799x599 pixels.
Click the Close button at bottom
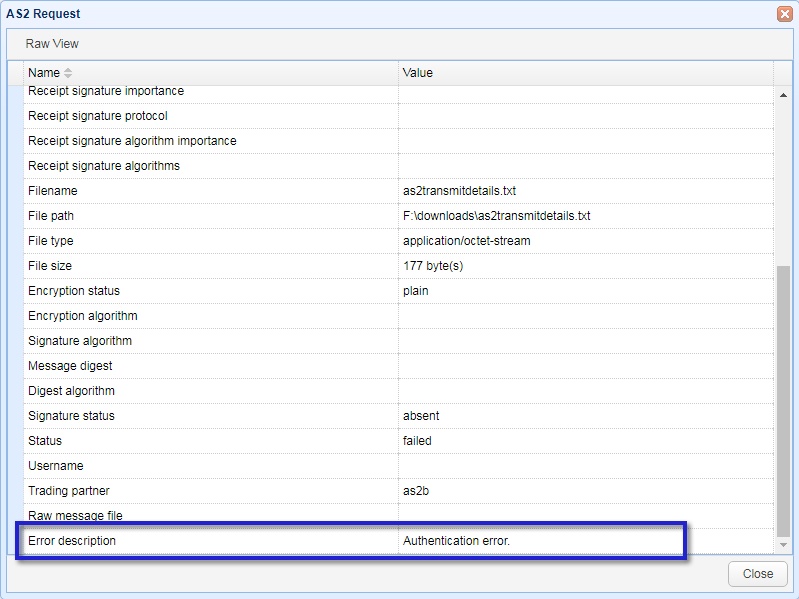click(757, 574)
